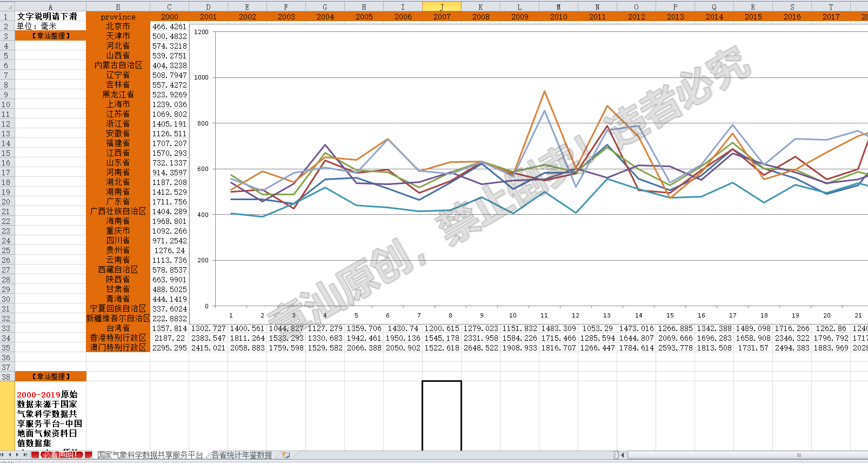Select column B header
The width and height of the screenshot is (868, 463).
118,6
